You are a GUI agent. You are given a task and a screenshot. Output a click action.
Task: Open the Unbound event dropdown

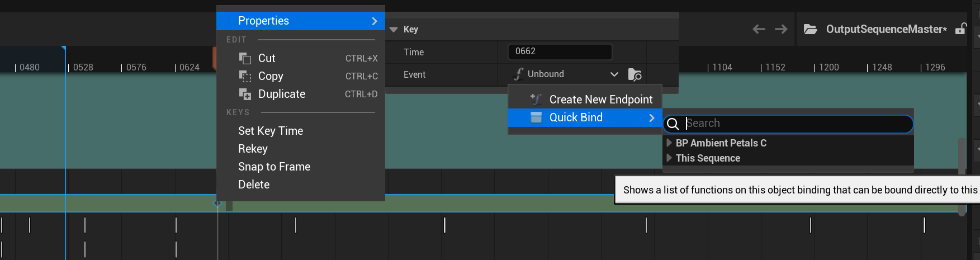pyautogui.click(x=566, y=74)
